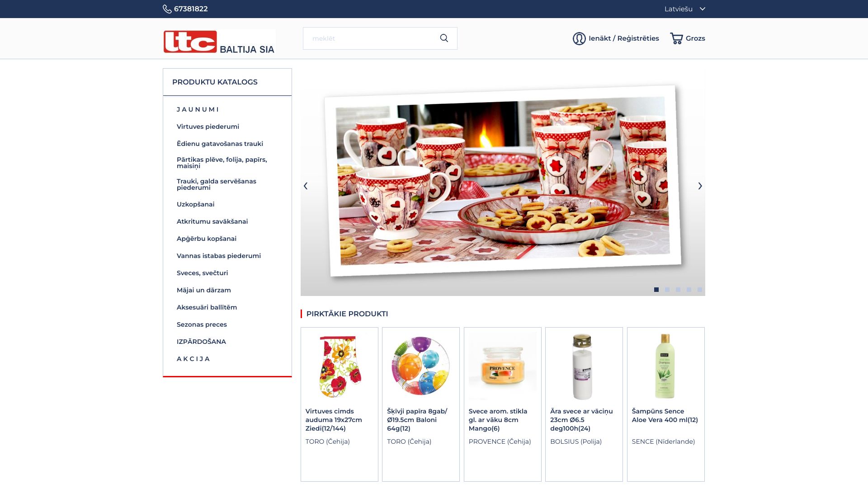Click the phone icon in top bar
The height and width of the screenshot is (488, 868).
click(x=167, y=9)
